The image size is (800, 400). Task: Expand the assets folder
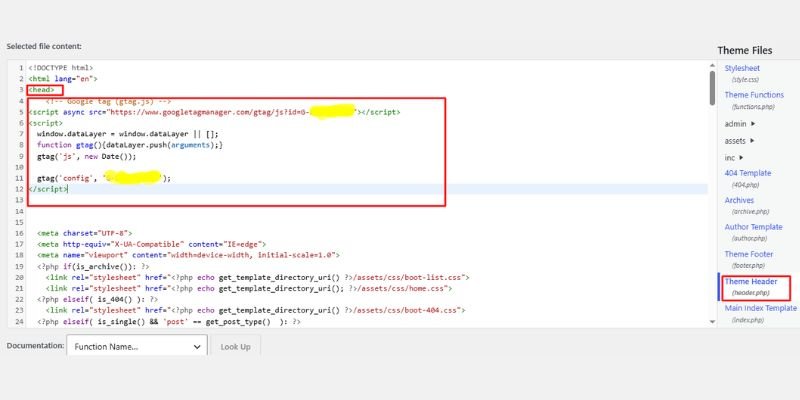point(740,141)
